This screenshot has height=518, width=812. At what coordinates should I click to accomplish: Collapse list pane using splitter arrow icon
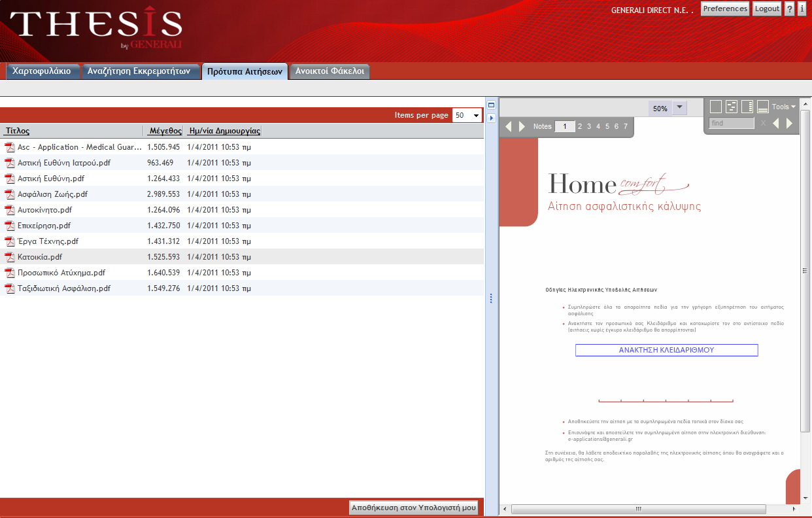tap(492, 118)
